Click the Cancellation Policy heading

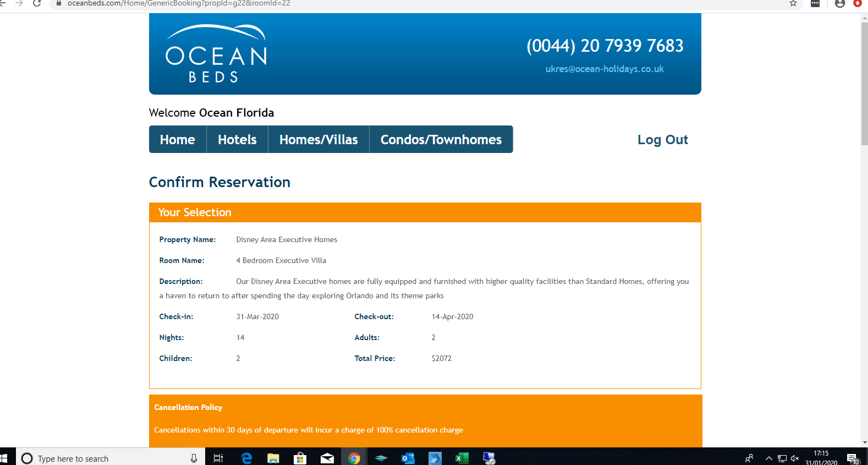coord(188,407)
